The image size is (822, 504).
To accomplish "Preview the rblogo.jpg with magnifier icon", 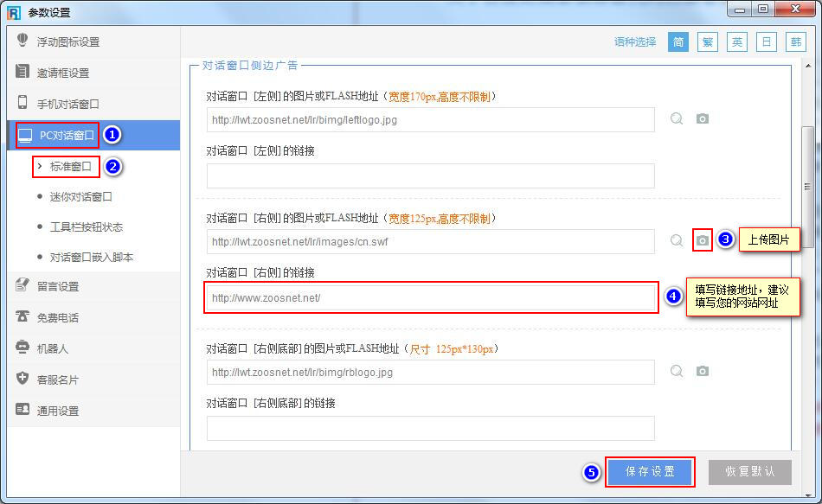I will click(x=677, y=371).
